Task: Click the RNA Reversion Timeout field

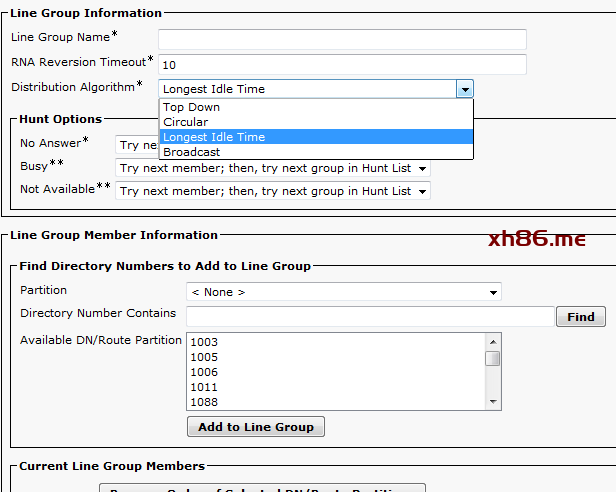Action: [342, 64]
